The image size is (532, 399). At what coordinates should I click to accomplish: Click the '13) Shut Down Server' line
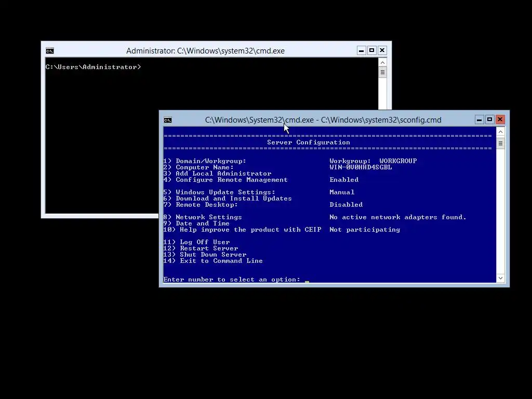click(205, 255)
